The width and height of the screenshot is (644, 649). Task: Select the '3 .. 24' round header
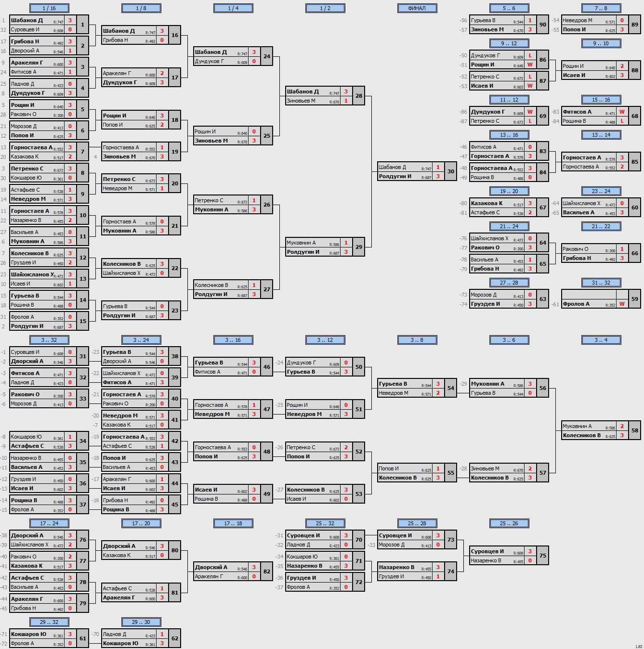(141, 340)
